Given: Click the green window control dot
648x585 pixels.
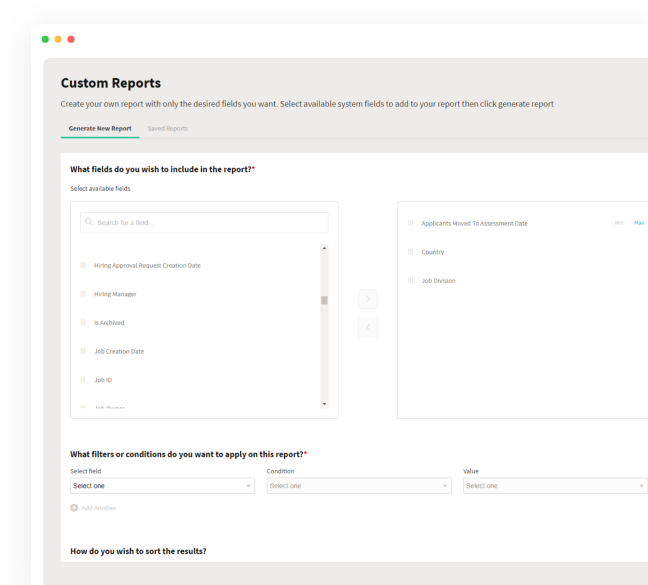Looking at the screenshot, I should [45, 39].
